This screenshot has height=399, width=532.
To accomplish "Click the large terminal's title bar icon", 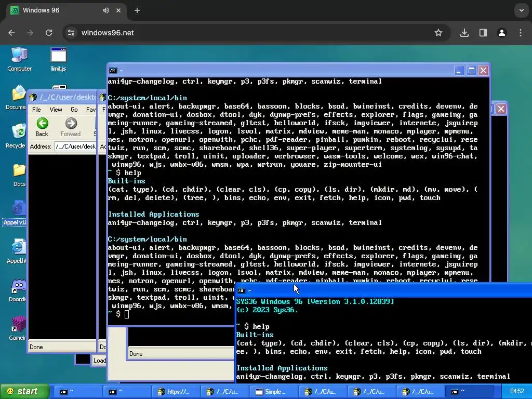I will tap(113, 71).
